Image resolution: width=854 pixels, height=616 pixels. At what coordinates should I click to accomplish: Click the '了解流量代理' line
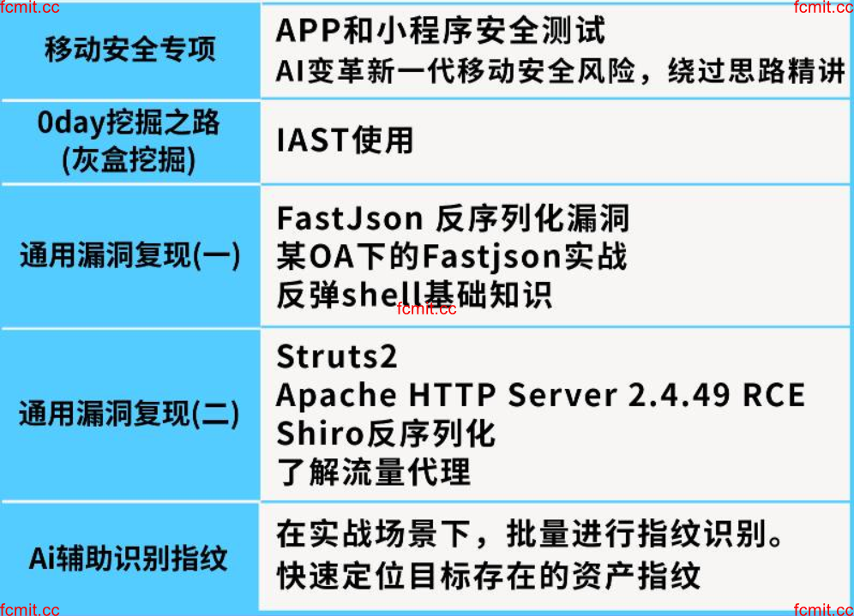(x=374, y=472)
